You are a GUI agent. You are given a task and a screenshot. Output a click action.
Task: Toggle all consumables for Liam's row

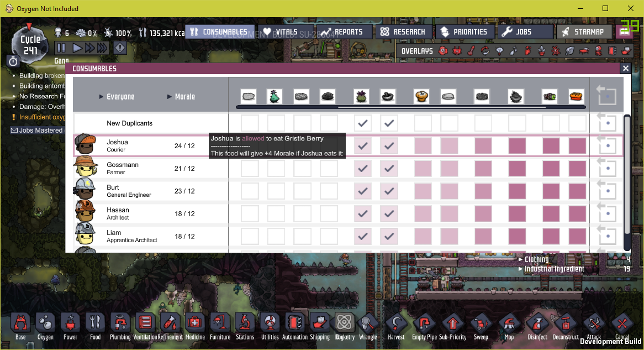[608, 236]
